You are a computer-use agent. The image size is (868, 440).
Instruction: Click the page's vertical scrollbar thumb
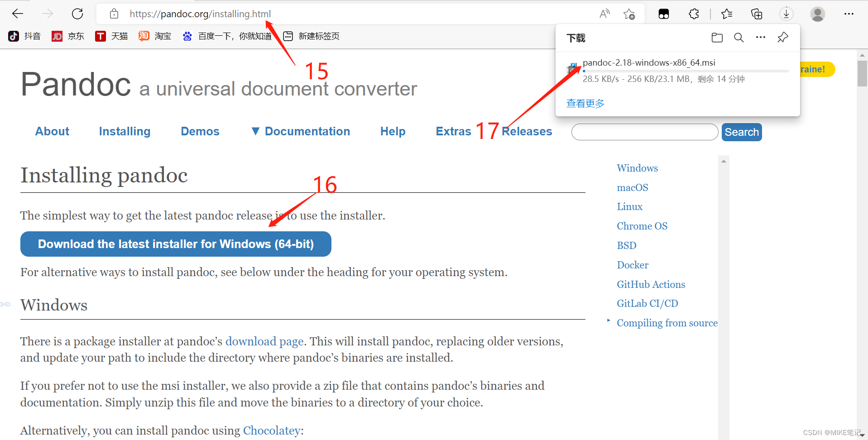(862, 73)
